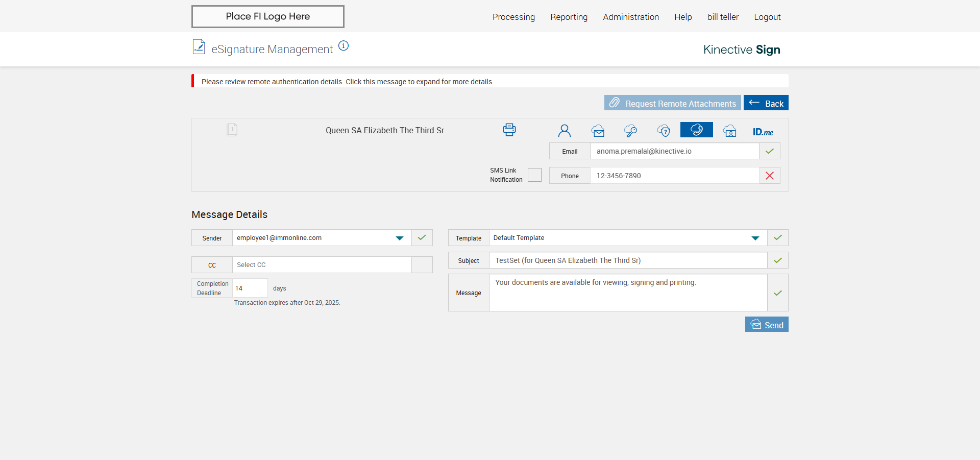The width and height of the screenshot is (980, 460).
Task: Click the Phone number input field
Action: pos(674,176)
